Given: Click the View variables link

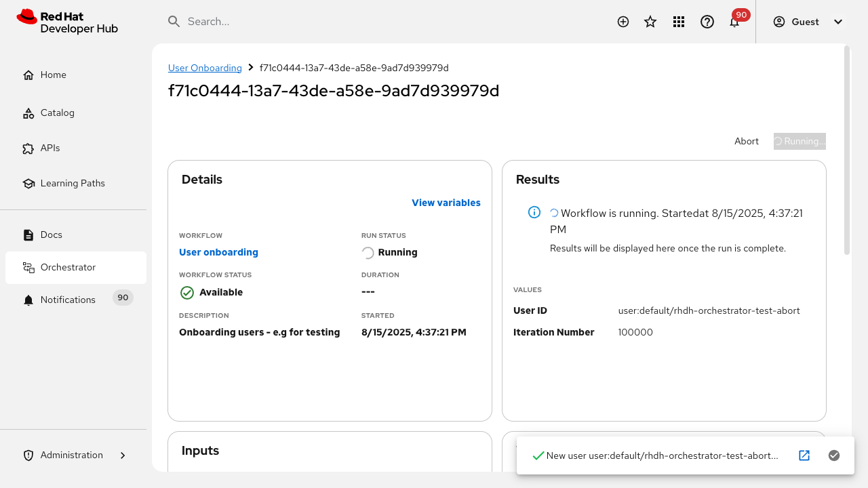Looking at the screenshot, I should pyautogui.click(x=446, y=203).
